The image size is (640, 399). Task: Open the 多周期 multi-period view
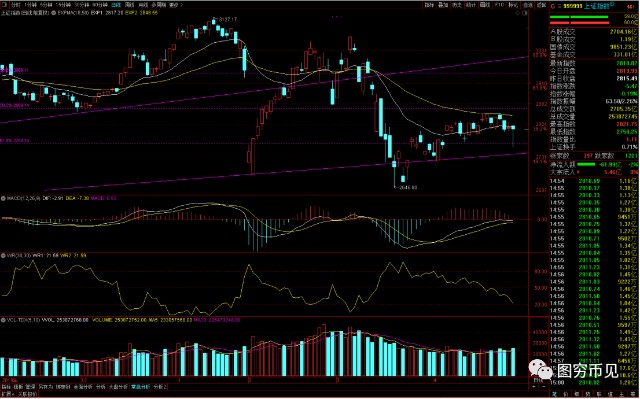point(158,5)
